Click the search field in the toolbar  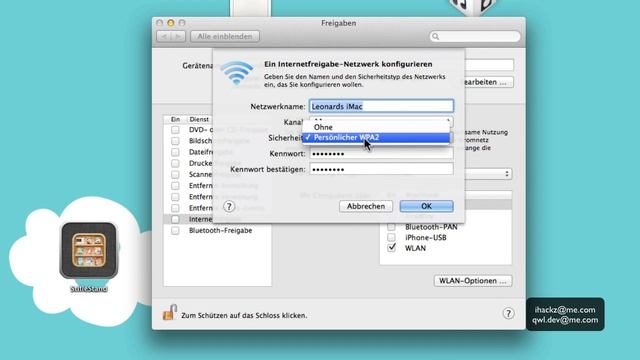tap(475, 37)
